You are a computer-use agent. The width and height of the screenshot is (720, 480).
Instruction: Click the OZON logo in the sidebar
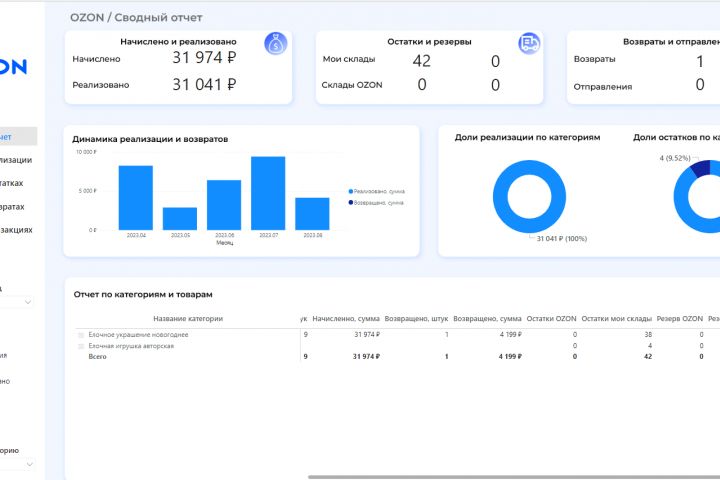click(x=13, y=67)
